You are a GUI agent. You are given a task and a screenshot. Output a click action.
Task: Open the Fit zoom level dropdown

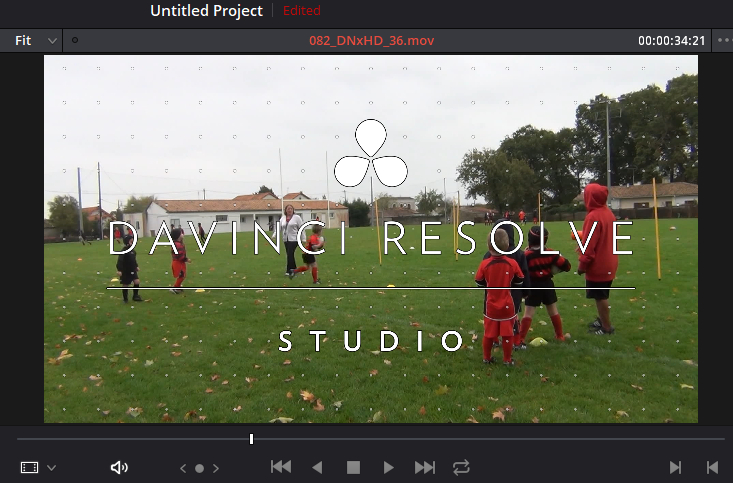coord(35,41)
